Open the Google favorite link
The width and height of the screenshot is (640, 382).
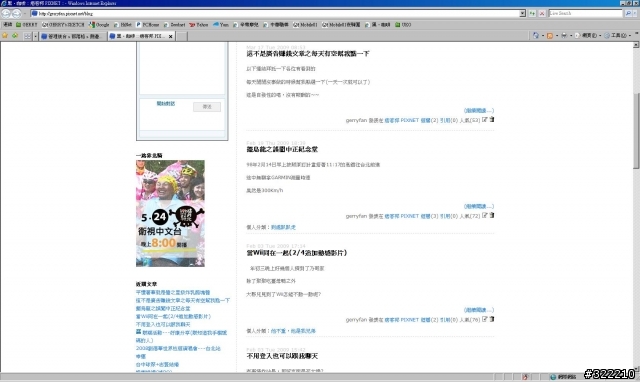pyautogui.click(x=99, y=25)
